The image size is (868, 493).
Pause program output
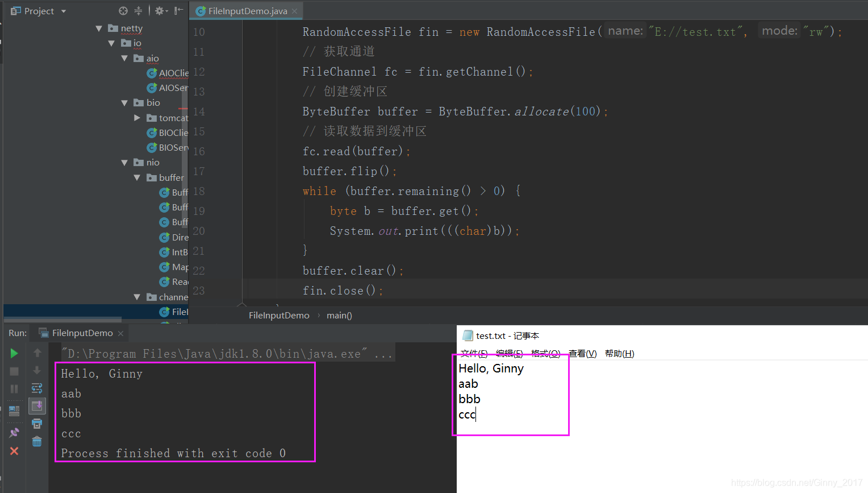click(14, 388)
